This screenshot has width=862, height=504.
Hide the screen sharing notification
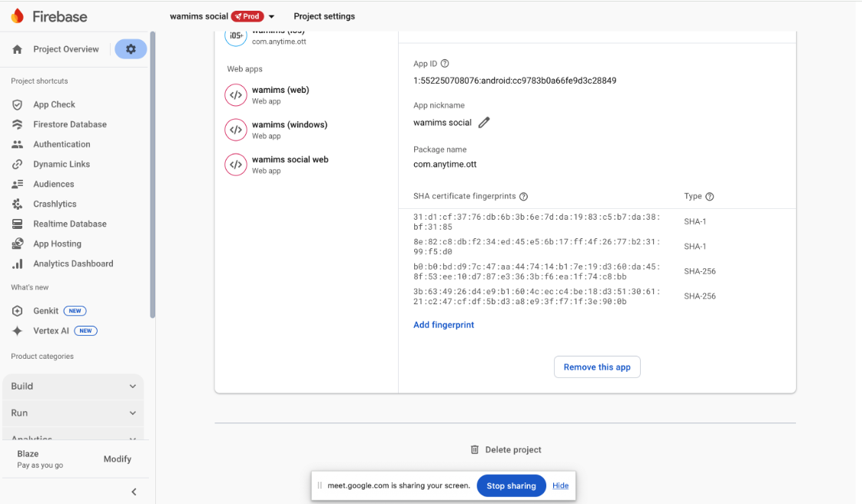point(560,486)
